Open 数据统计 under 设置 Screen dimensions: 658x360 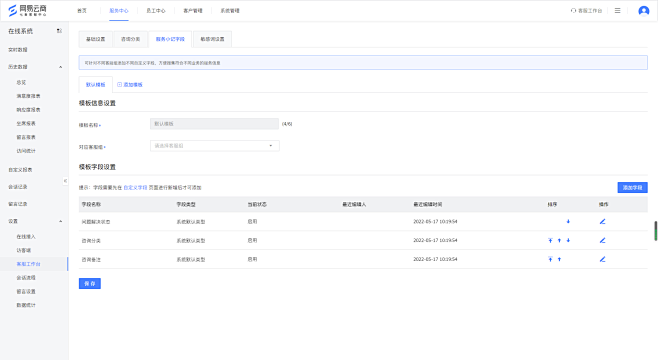pos(26,305)
